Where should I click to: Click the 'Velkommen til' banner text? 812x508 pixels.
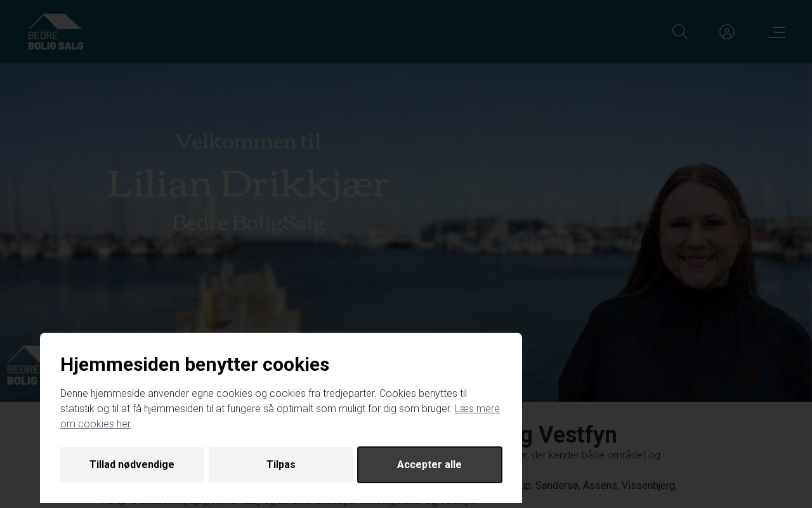pyautogui.click(x=248, y=141)
